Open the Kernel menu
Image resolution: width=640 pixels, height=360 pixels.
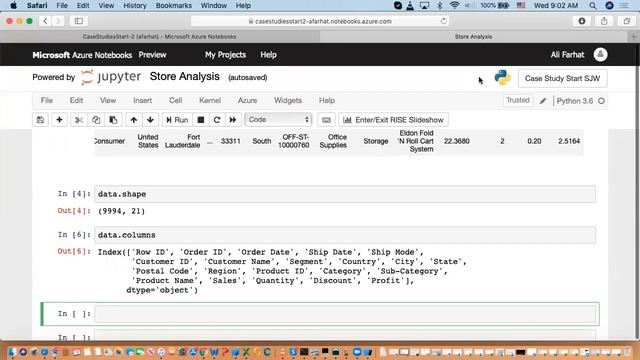point(210,100)
